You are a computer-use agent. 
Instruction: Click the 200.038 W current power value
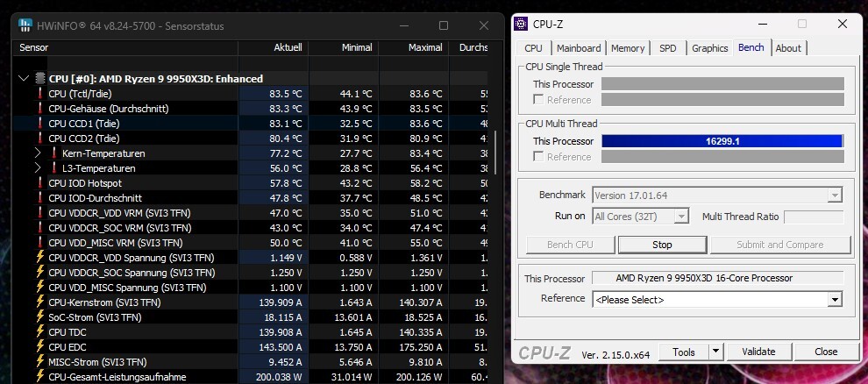[279, 377]
